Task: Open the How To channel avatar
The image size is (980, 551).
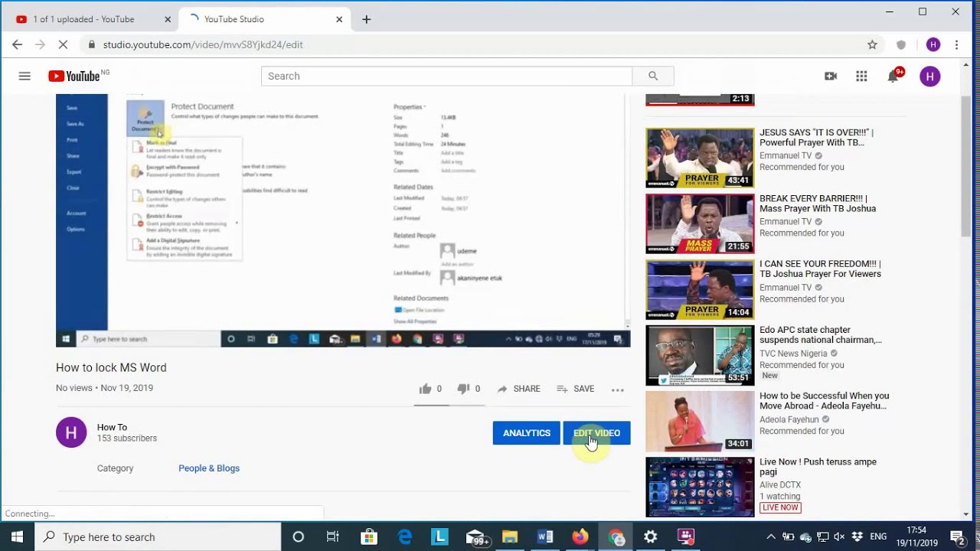Action: coord(71,432)
